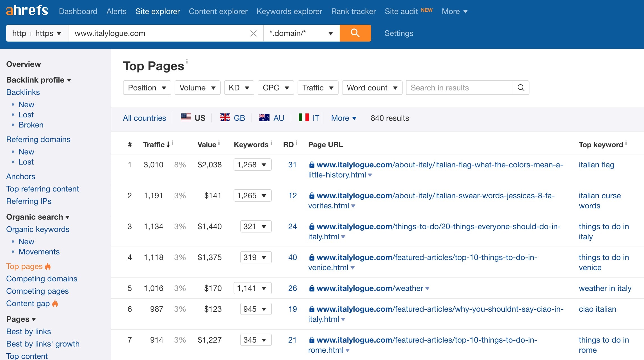Toggle the http + https protocol selector
The image size is (644, 360).
(x=37, y=33)
